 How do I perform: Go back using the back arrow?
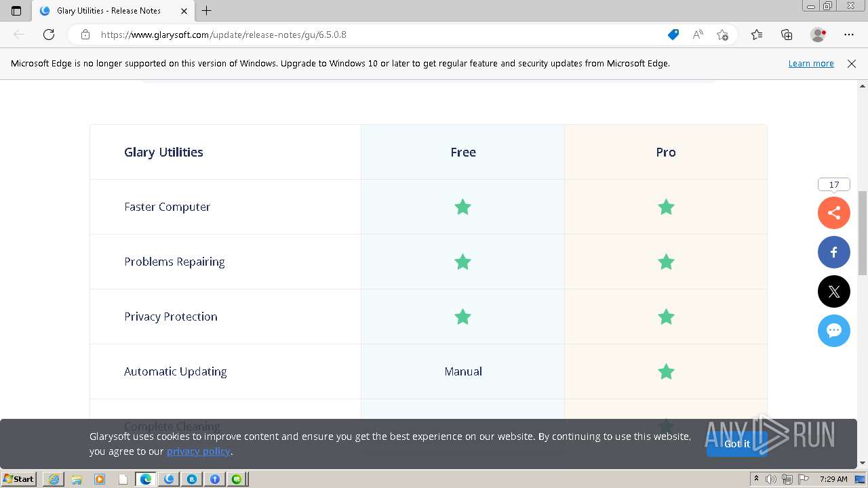tap(19, 35)
